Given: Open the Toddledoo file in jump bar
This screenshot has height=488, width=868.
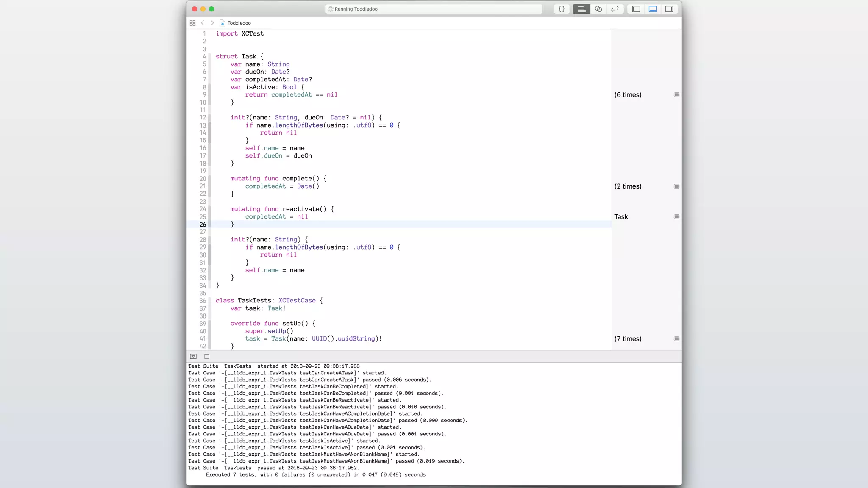Looking at the screenshot, I should click(x=239, y=23).
